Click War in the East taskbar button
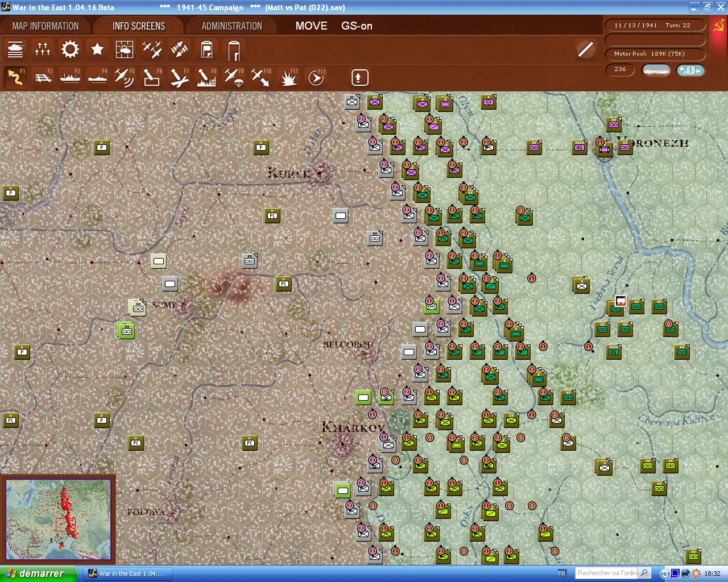Viewport: 728px width, 582px height. pos(127,573)
